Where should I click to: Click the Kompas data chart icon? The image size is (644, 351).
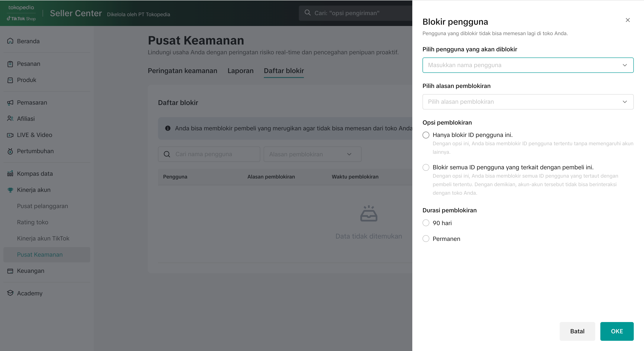coord(10,174)
